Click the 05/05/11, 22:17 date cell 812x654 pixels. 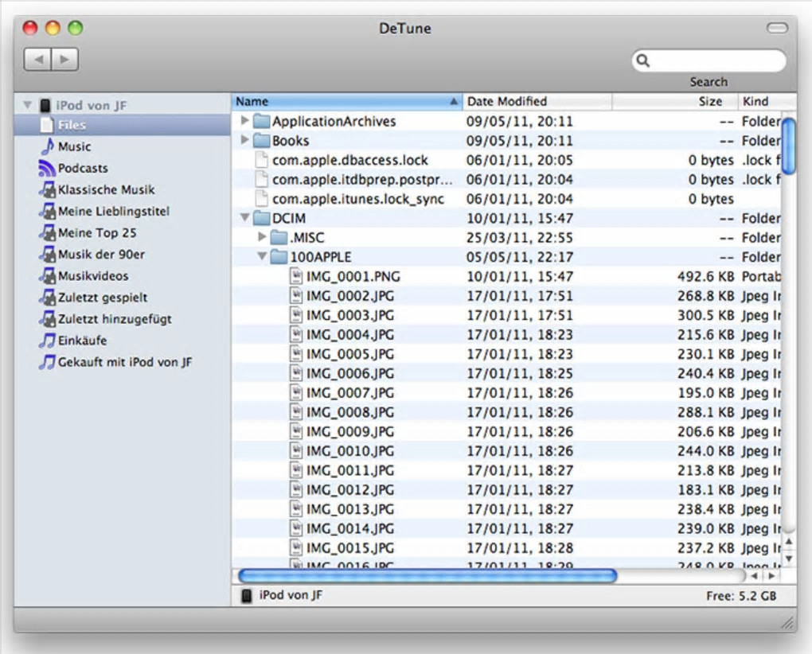pyautogui.click(x=520, y=257)
